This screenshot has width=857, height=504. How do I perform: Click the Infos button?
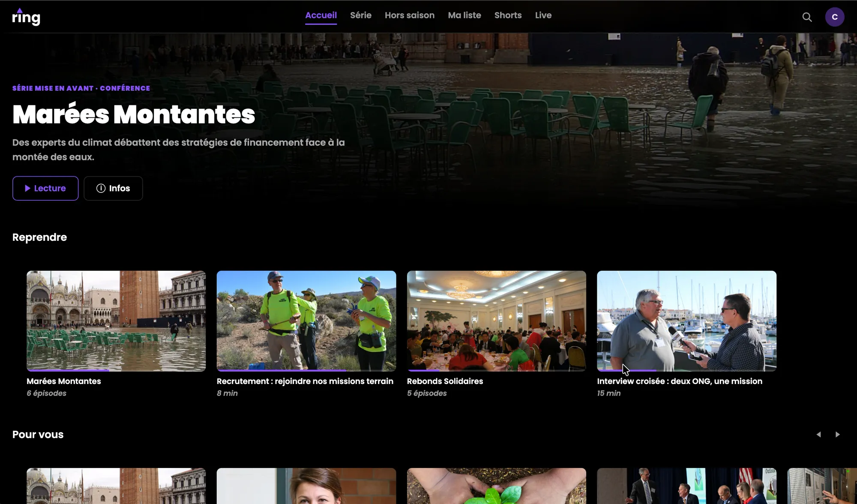(x=113, y=188)
